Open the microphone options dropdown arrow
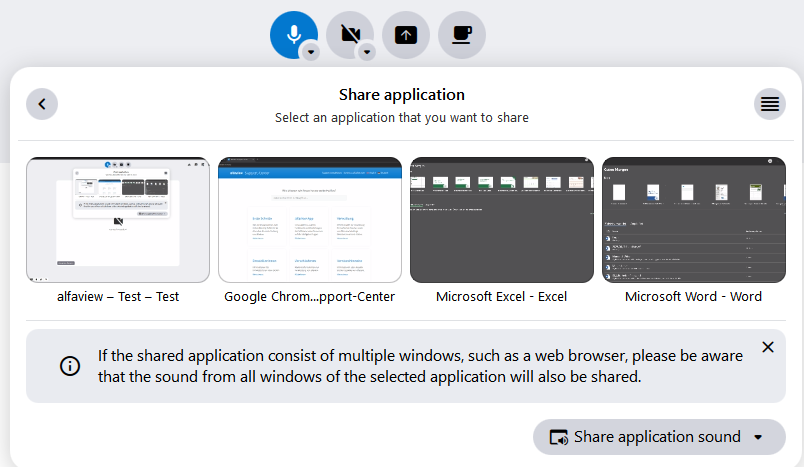The image size is (804, 467). [x=311, y=52]
